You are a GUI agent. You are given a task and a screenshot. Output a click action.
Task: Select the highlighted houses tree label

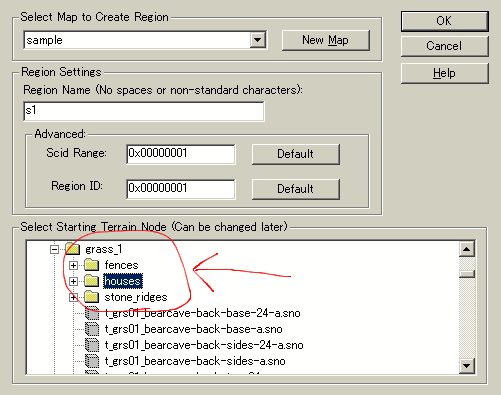click(x=123, y=281)
